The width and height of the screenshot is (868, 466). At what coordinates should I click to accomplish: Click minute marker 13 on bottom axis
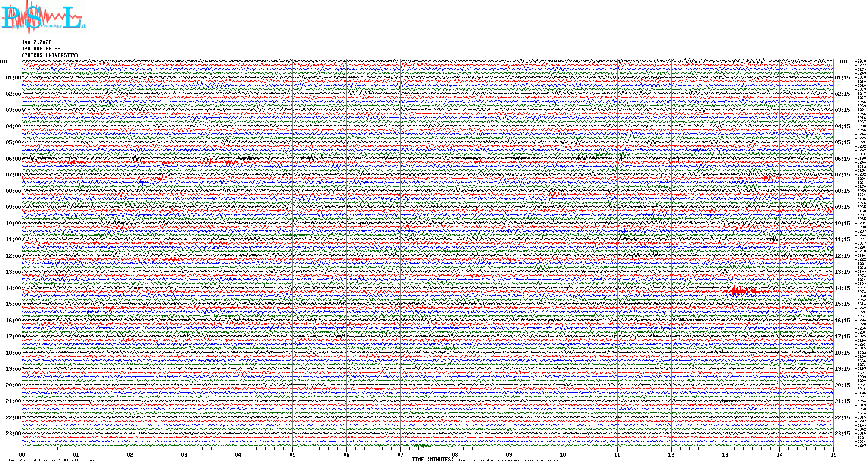(725, 454)
